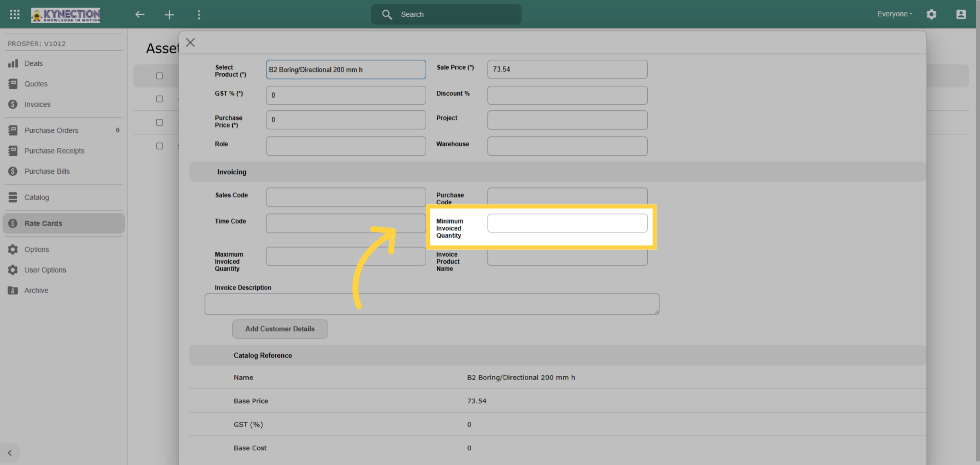Click the Kynection logo

(66, 15)
